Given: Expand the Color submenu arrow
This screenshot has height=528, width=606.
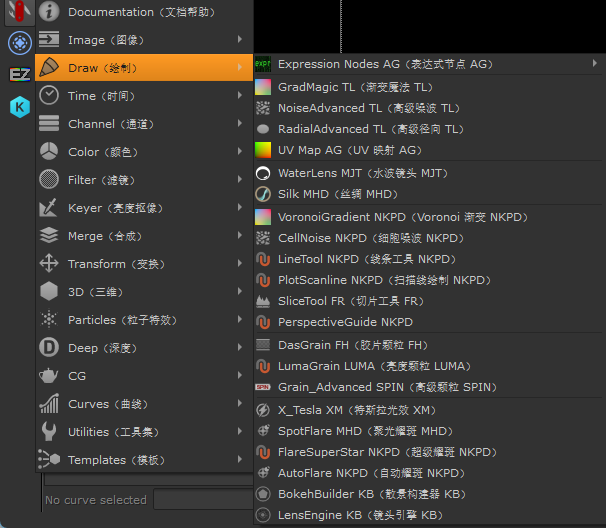Looking at the screenshot, I should (x=240, y=151).
